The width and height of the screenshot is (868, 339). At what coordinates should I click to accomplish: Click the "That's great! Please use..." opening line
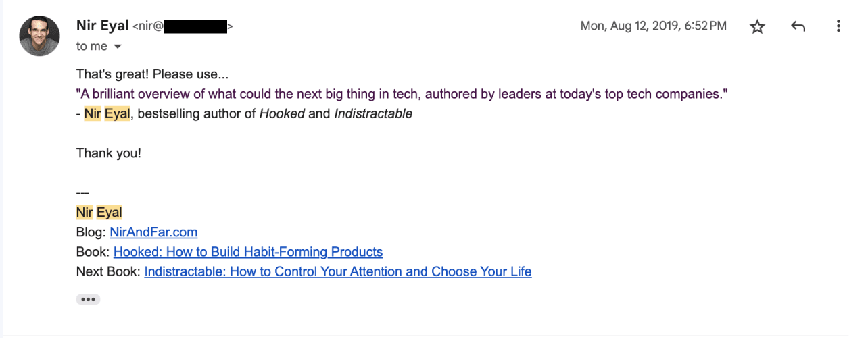(153, 74)
